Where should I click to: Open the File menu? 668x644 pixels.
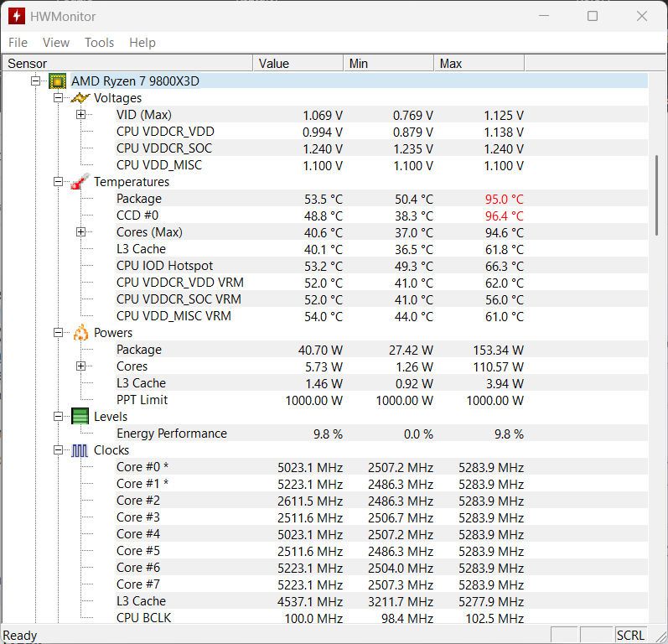[x=18, y=43]
